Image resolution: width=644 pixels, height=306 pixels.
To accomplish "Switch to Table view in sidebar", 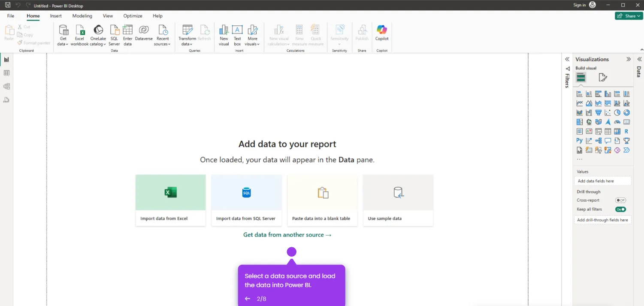I will point(6,73).
